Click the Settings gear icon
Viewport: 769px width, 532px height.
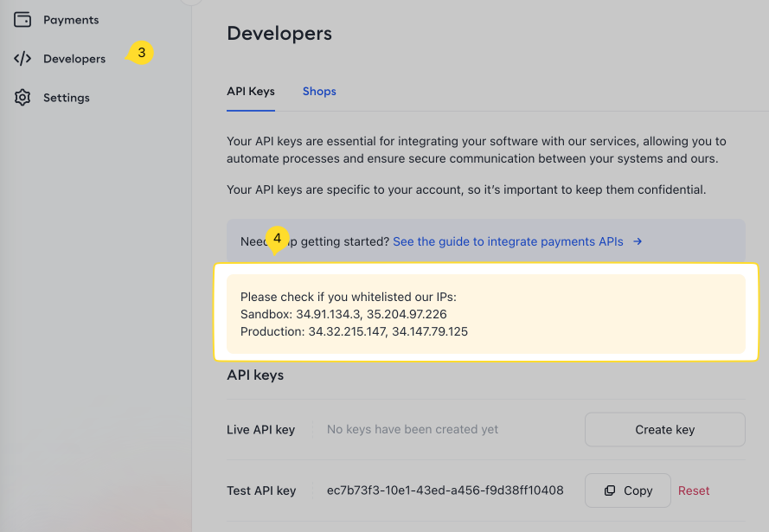pos(22,98)
